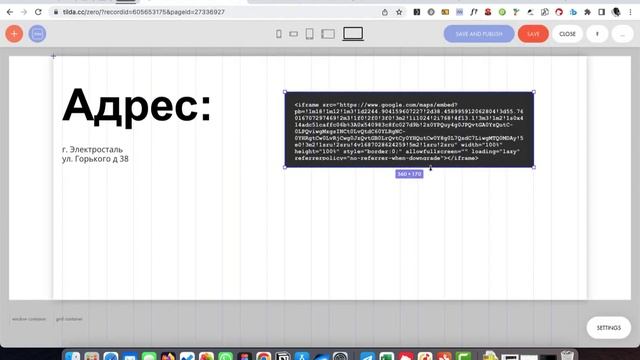The width and height of the screenshot is (640, 360).
Task: Open the layers panel button
Action: point(37,33)
